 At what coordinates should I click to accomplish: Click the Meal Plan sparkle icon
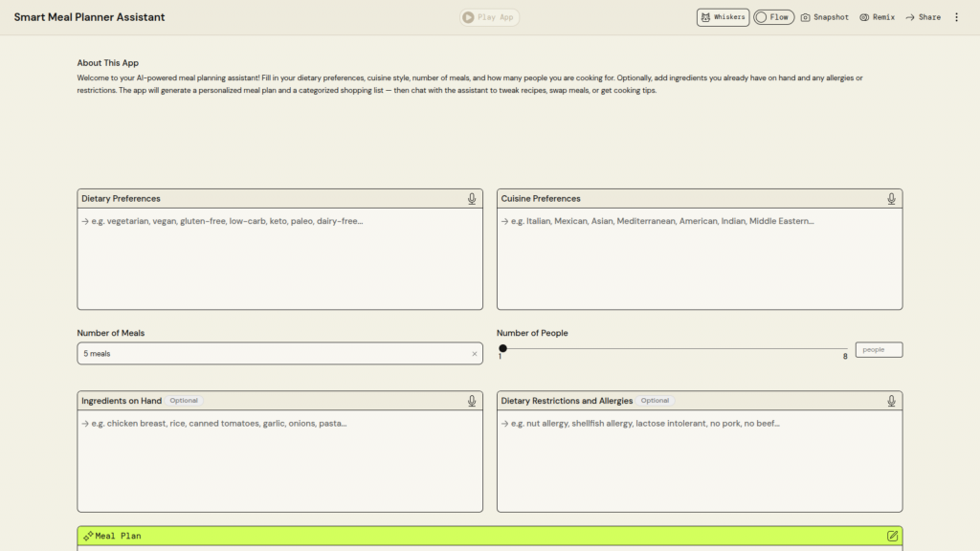point(88,536)
